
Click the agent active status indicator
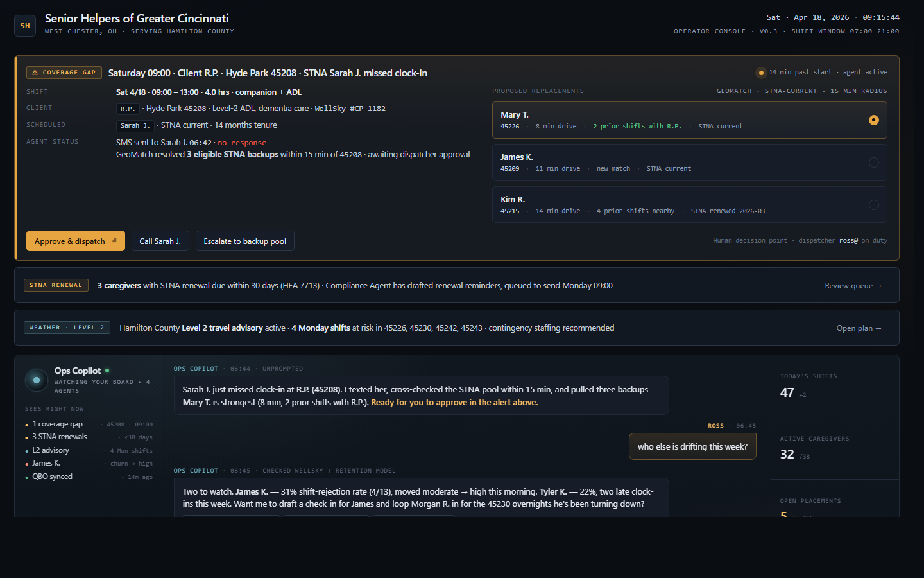click(x=761, y=73)
